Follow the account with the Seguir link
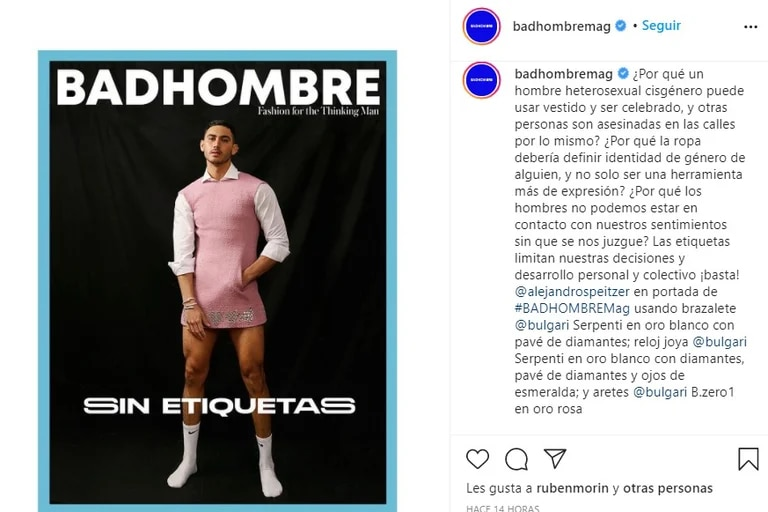The height and width of the screenshot is (512, 768). [661, 25]
